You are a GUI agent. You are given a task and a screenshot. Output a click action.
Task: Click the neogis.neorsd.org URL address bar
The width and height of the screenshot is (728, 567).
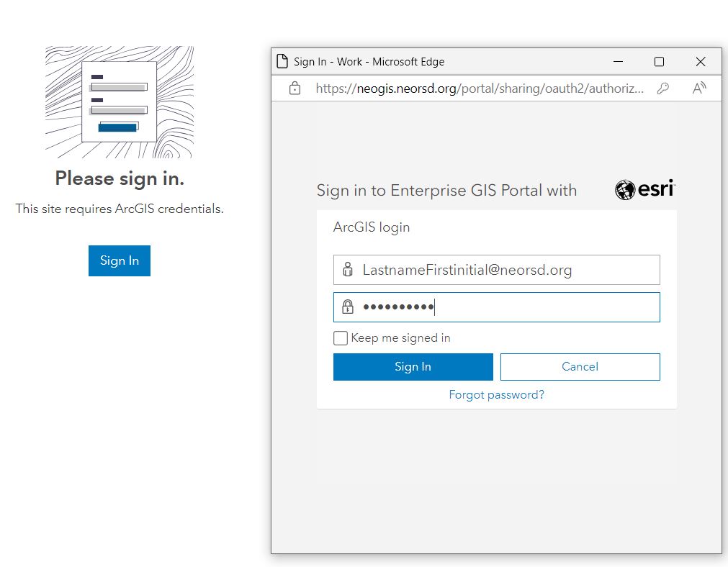coord(482,89)
